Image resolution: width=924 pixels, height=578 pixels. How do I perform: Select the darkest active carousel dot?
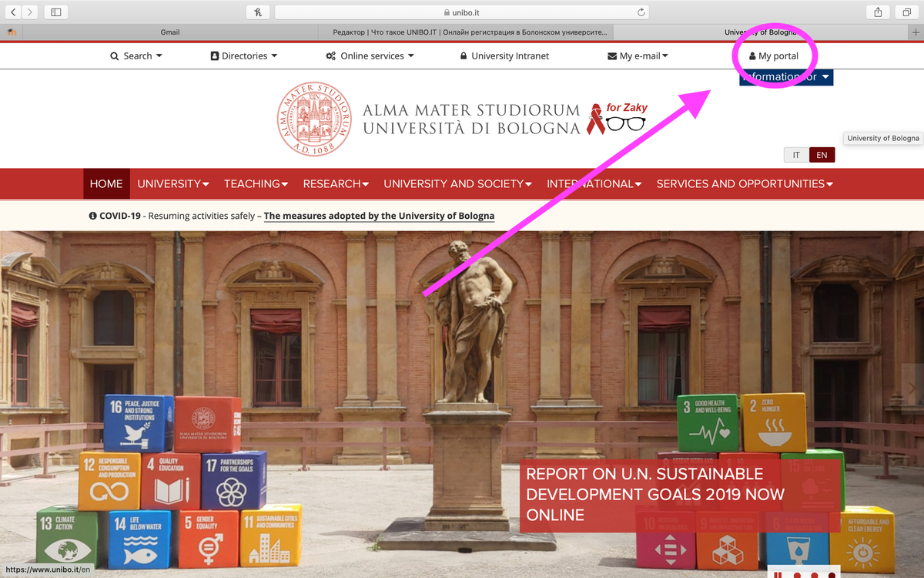(832, 575)
